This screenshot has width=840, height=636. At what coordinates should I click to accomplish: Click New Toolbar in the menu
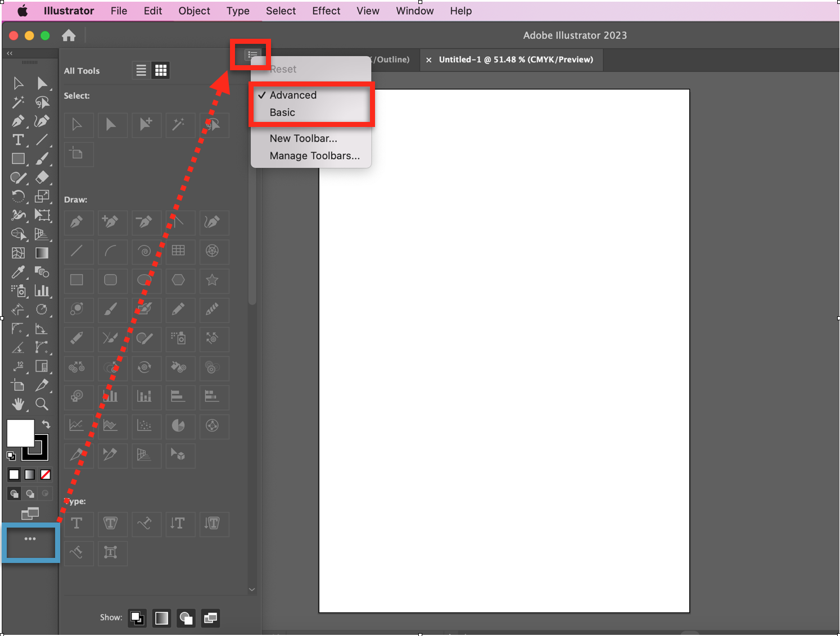[303, 138]
